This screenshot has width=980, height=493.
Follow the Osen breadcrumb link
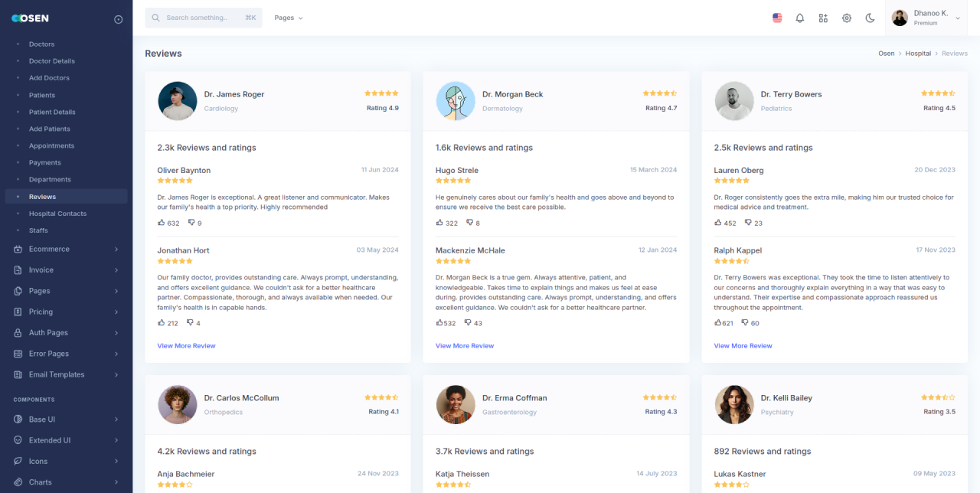point(887,54)
